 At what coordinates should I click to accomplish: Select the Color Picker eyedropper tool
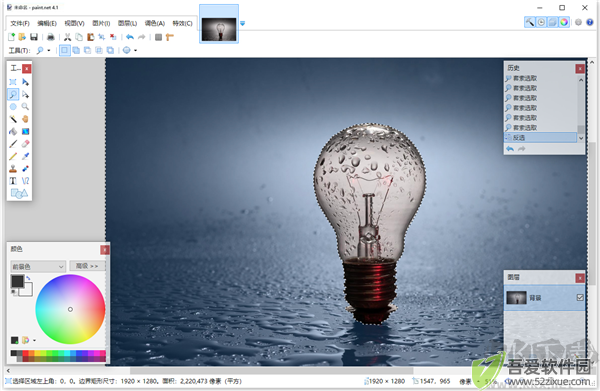25,156
